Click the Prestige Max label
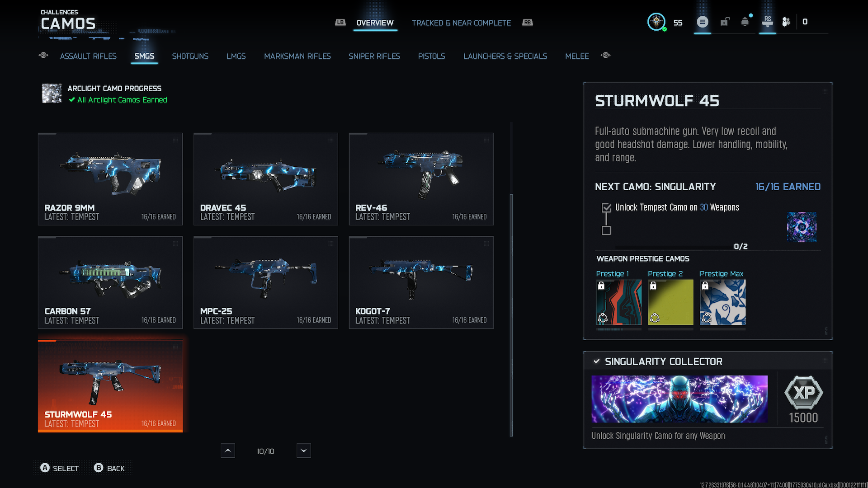Viewport: 868px width, 488px height. click(722, 273)
